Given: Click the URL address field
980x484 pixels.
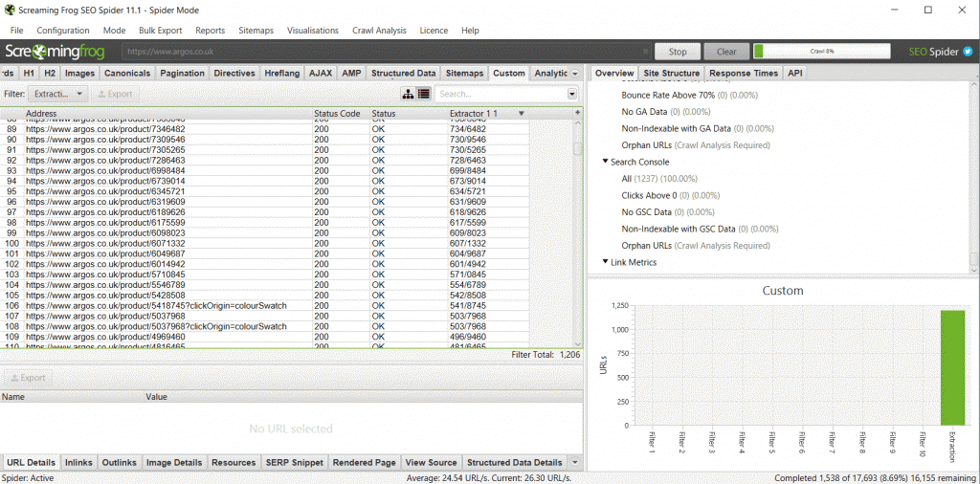Looking at the screenshot, I should click(385, 52).
